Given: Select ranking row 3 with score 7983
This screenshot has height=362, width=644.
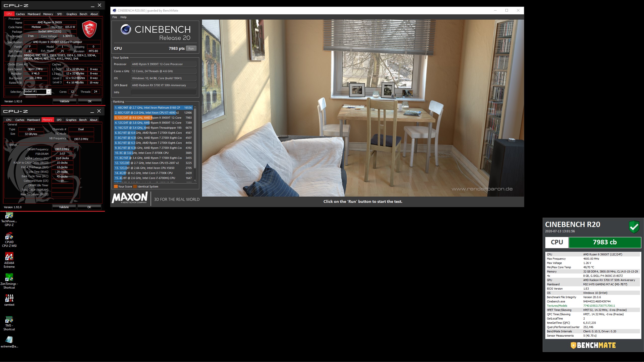Looking at the screenshot, I should coord(153,118).
